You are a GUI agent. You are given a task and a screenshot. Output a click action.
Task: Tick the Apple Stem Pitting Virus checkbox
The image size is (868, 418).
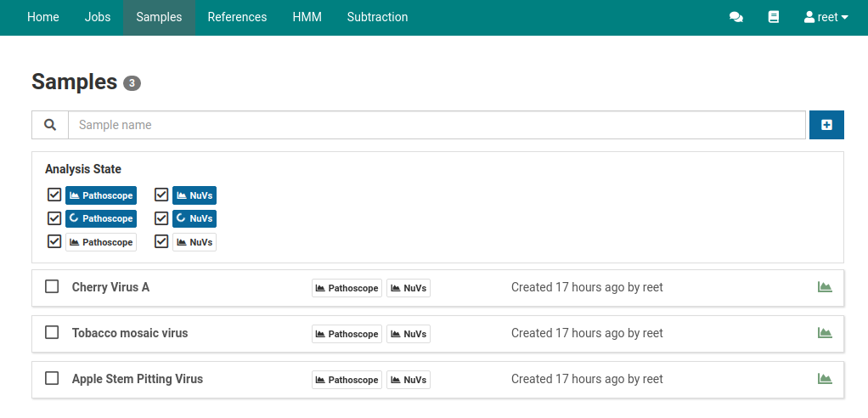52,379
